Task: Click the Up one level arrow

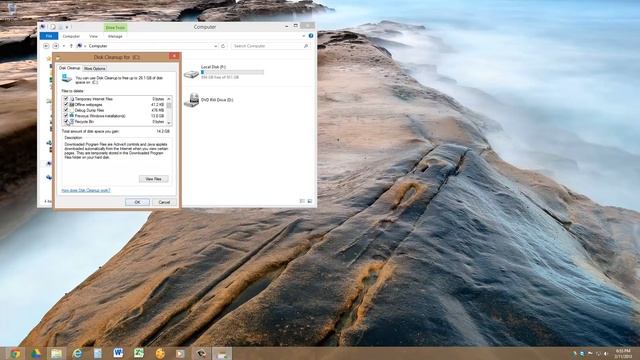Action: (x=71, y=46)
